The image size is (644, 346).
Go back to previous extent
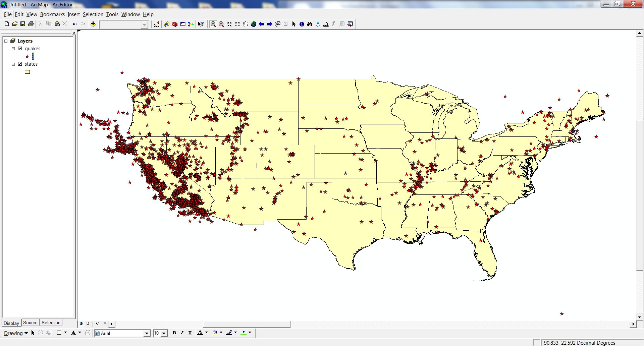pyautogui.click(x=262, y=24)
